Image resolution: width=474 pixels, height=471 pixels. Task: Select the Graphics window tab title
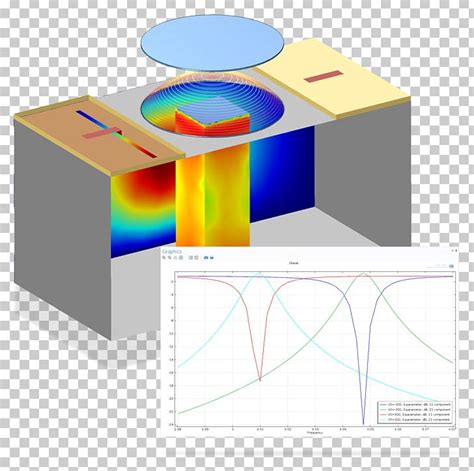point(172,251)
